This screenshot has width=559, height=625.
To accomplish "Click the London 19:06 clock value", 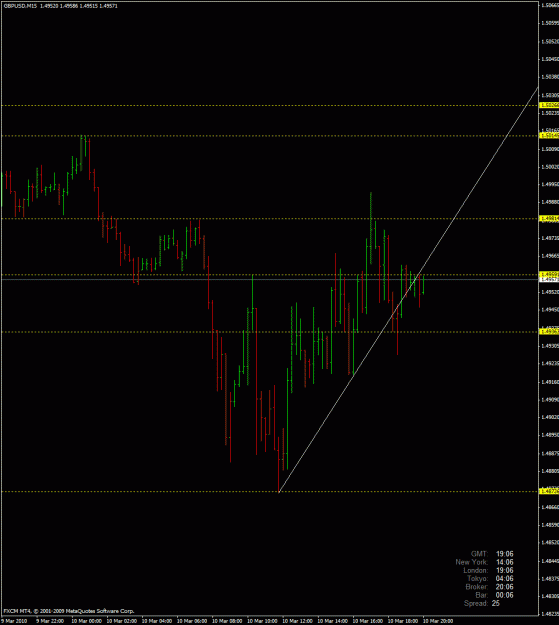I will (504, 570).
